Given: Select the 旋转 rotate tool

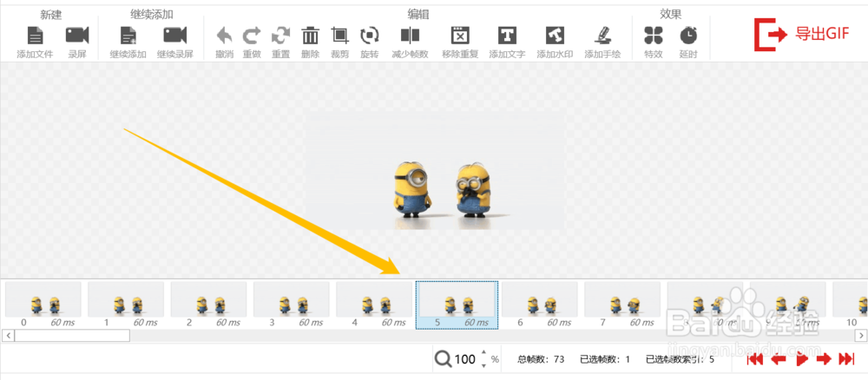Looking at the screenshot, I should click(x=369, y=36).
